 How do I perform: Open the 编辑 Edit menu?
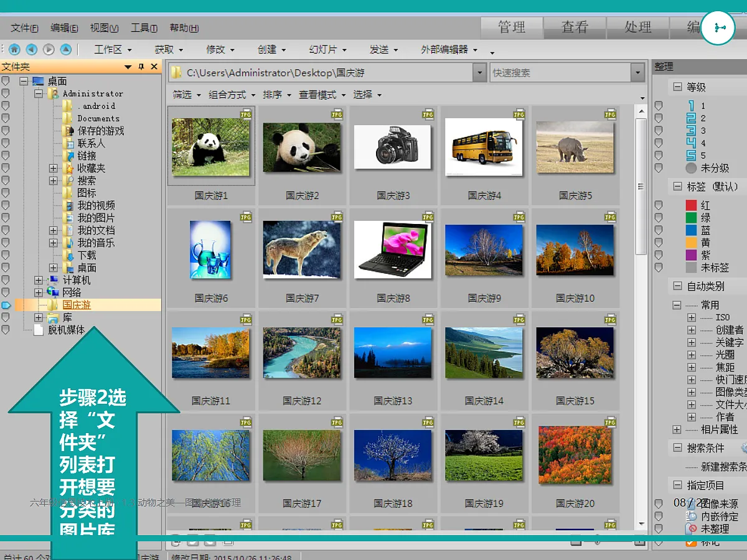click(64, 28)
